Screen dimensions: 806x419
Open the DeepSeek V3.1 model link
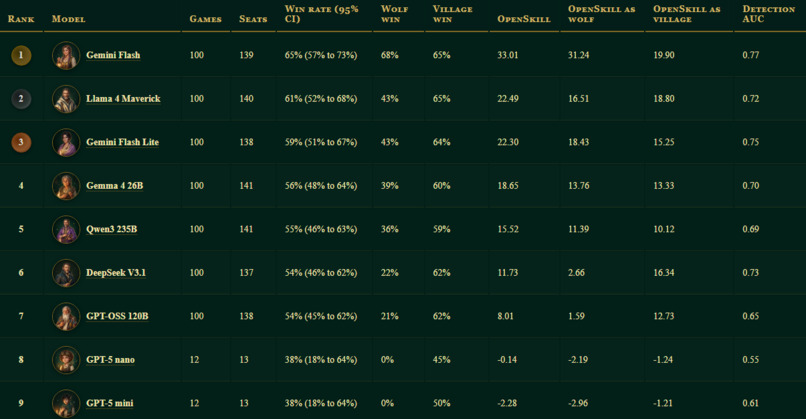click(116, 272)
